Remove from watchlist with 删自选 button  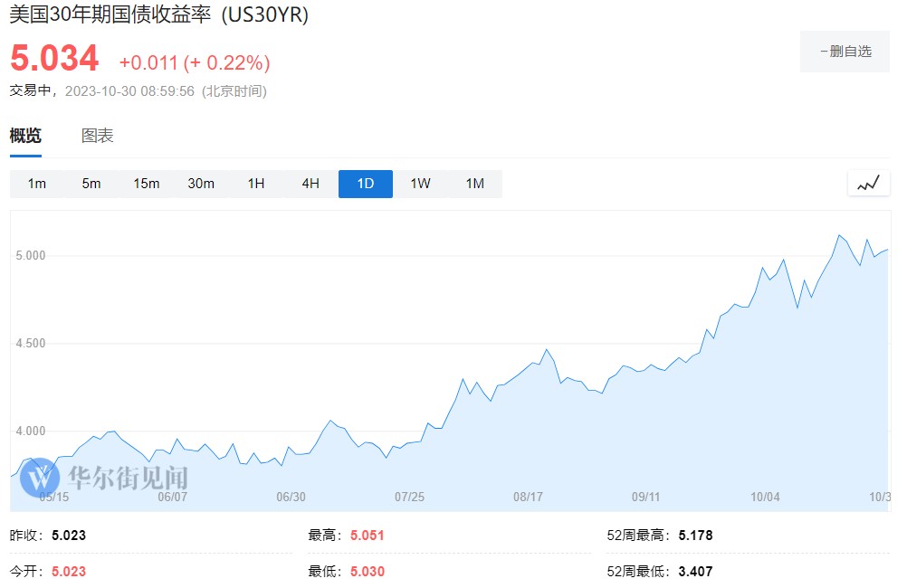[x=845, y=52]
